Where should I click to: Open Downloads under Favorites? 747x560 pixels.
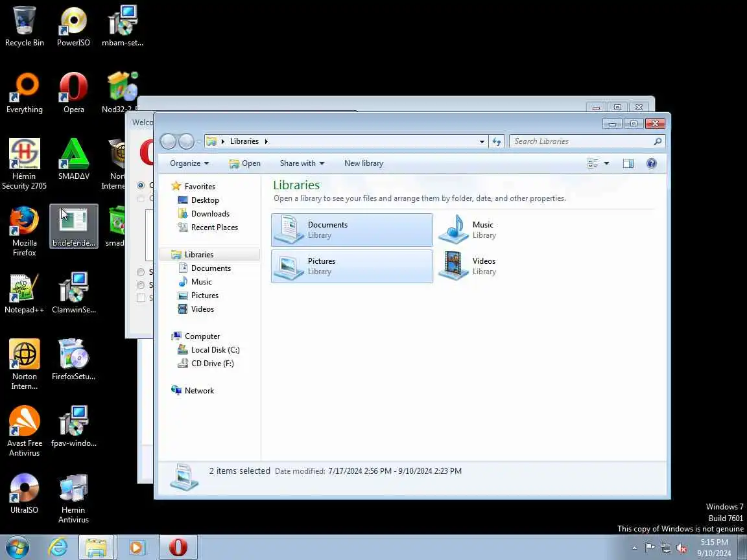tap(210, 214)
